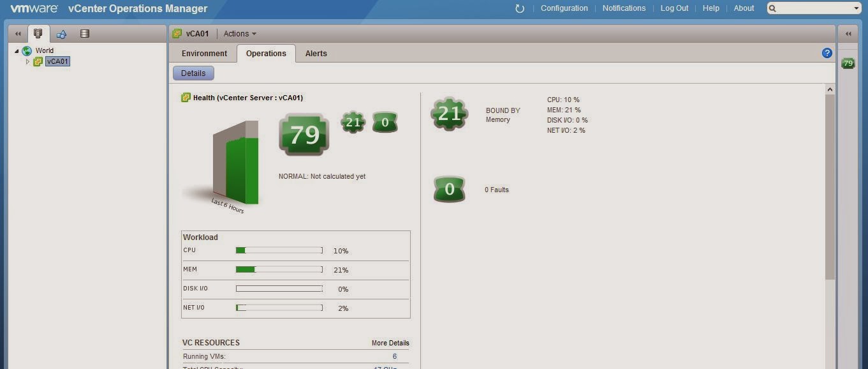Click the MEM workload bar
868x369 pixels.
(279, 269)
